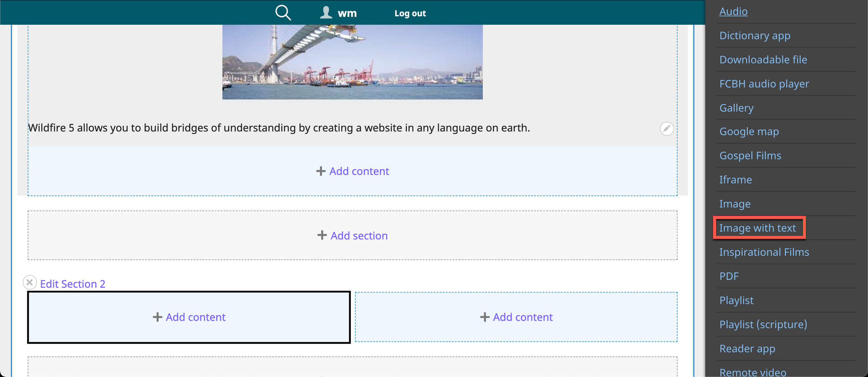This screenshot has height=377, width=868.
Task: Select Playlist (scripture) option
Action: 763,325
